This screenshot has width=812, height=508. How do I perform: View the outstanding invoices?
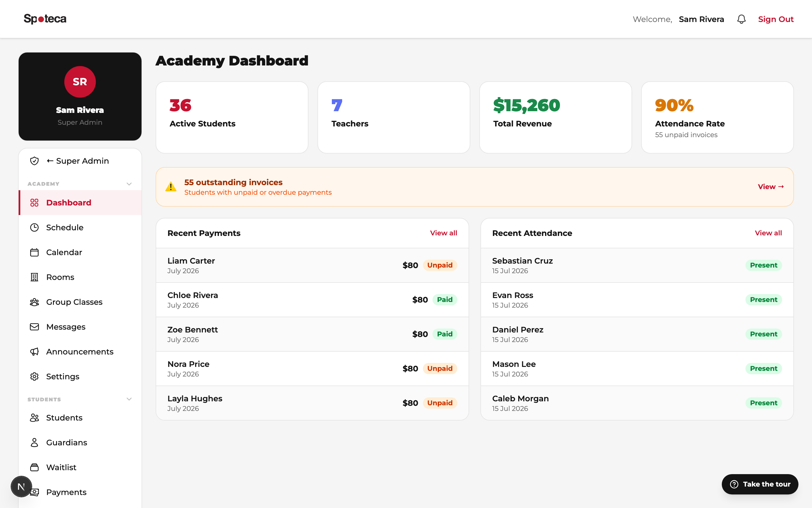click(x=771, y=187)
